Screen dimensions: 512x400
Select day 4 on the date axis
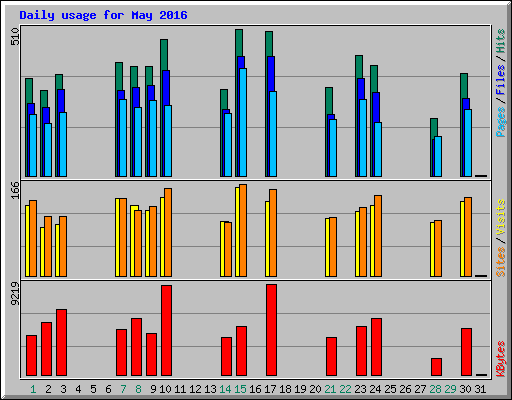point(78,389)
